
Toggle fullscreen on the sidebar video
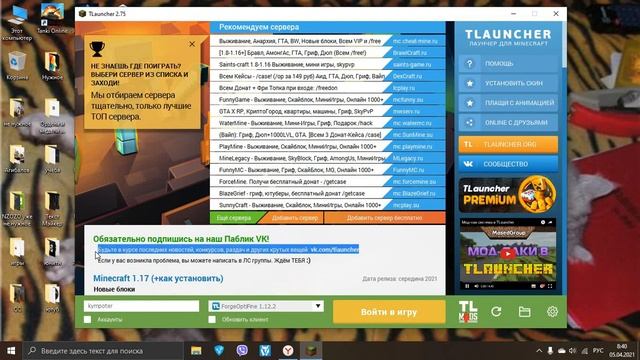click(550, 286)
